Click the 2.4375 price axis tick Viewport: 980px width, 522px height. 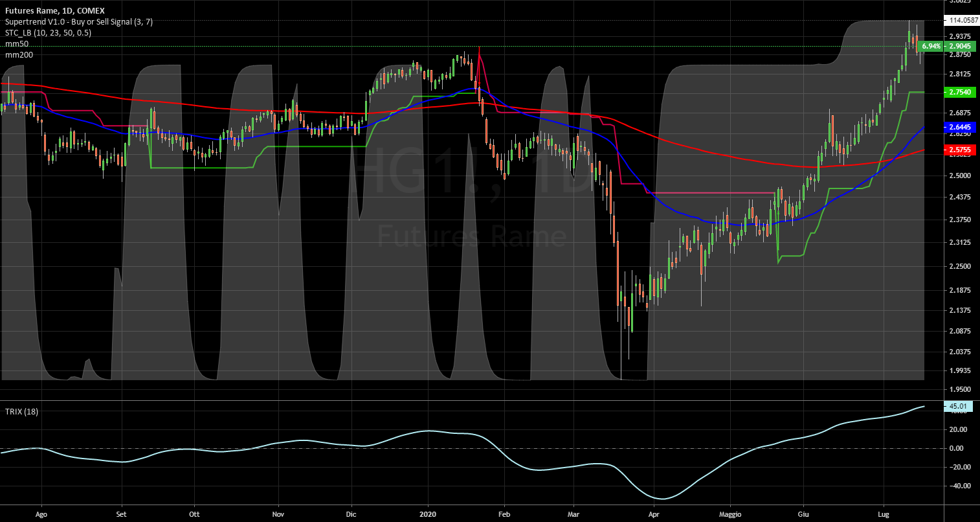(x=960, y=197)
